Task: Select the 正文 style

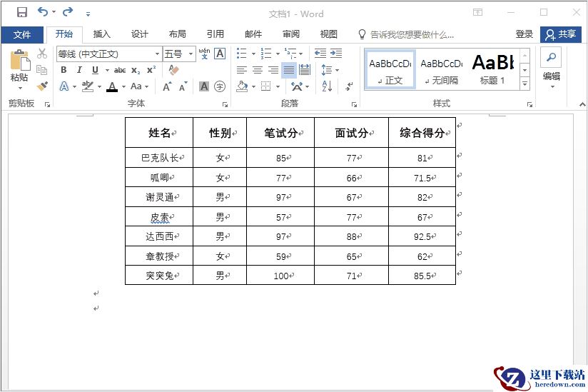Action: coord(390,70)
